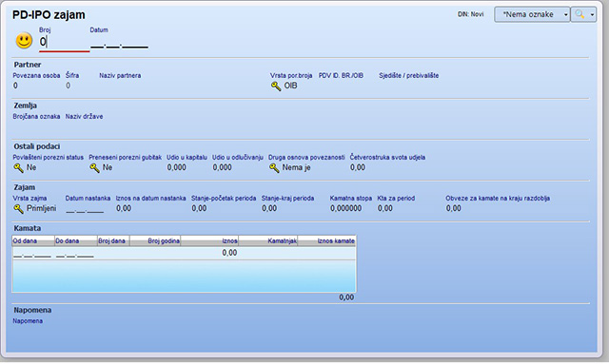Click the Udio u odlučivanju value 0,000
Image resolution: width=609 pixels, height=364 pixels.
[x=222, y=167]
